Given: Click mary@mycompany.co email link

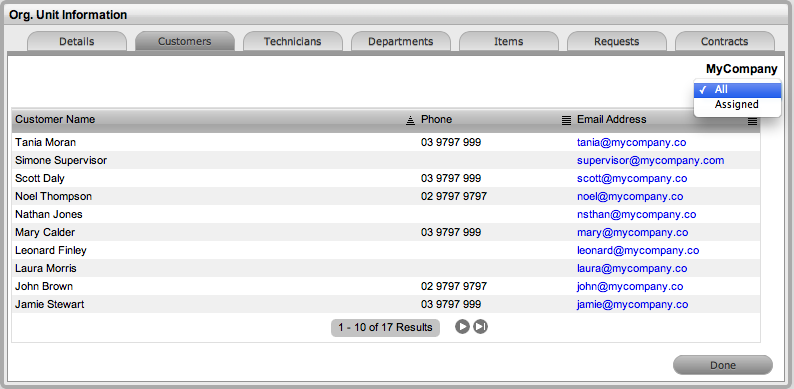Looking at the screenshot, I should 632,233.
